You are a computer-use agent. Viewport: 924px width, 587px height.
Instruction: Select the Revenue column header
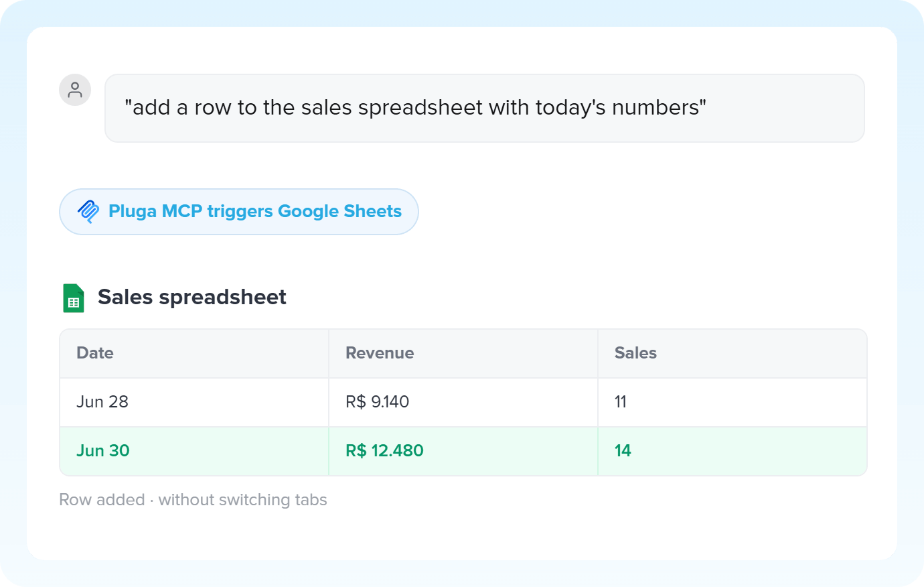coord(463,353)
